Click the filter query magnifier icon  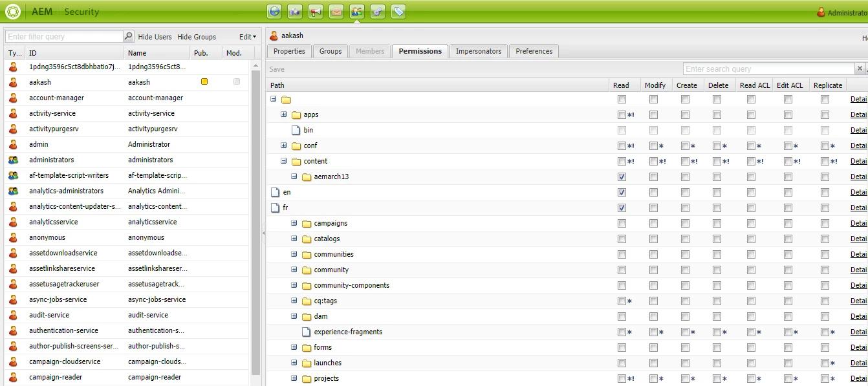pyautogui.click(x=129, y=36)
